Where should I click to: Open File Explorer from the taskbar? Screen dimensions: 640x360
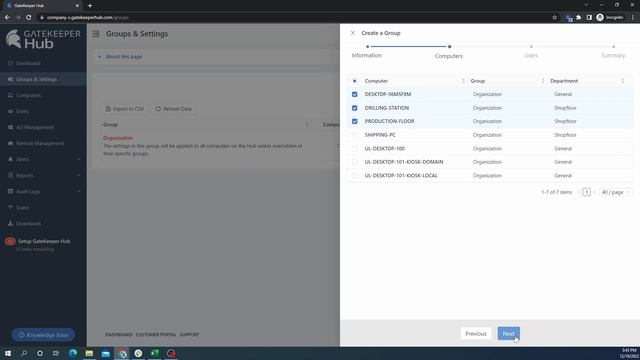click(89, 353)
